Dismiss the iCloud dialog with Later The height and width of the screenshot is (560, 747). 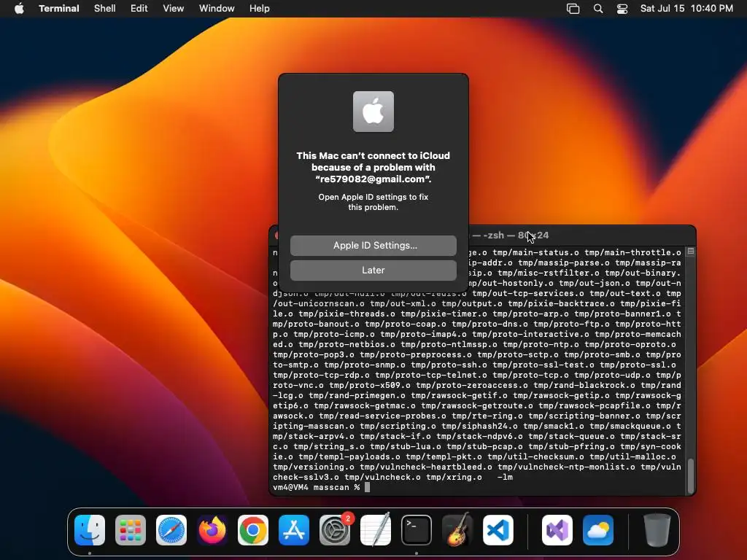coord(373,270)
